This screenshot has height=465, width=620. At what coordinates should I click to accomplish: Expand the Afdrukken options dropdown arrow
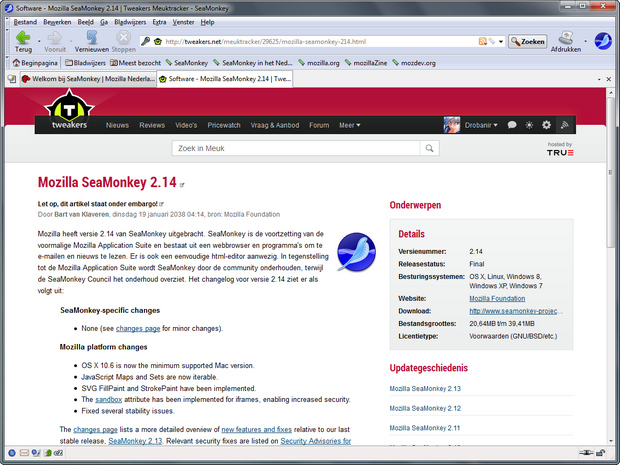pyautogui.click(x=586, y=41)
